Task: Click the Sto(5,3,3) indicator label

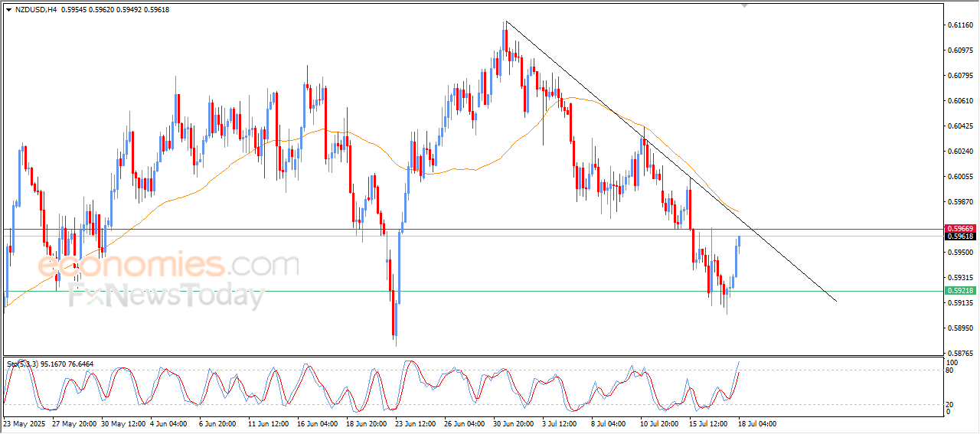Action: [x=23, y=364]
